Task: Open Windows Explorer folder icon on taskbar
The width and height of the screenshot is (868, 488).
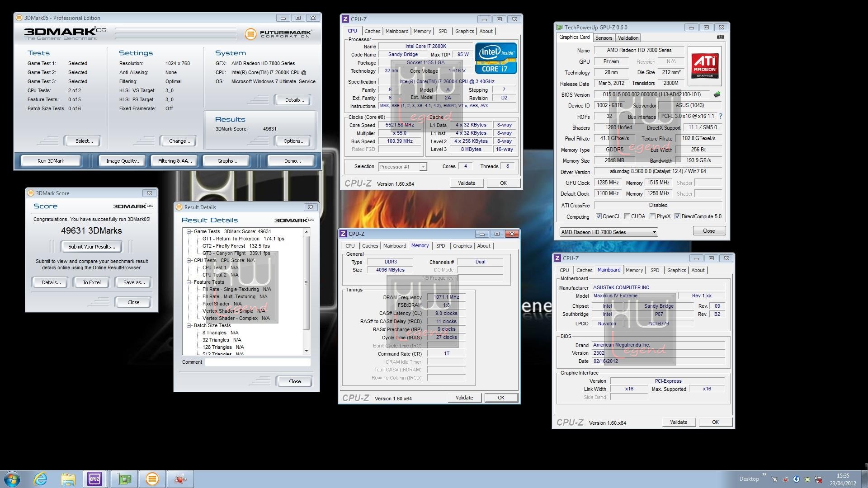Action: coord(68,479)
